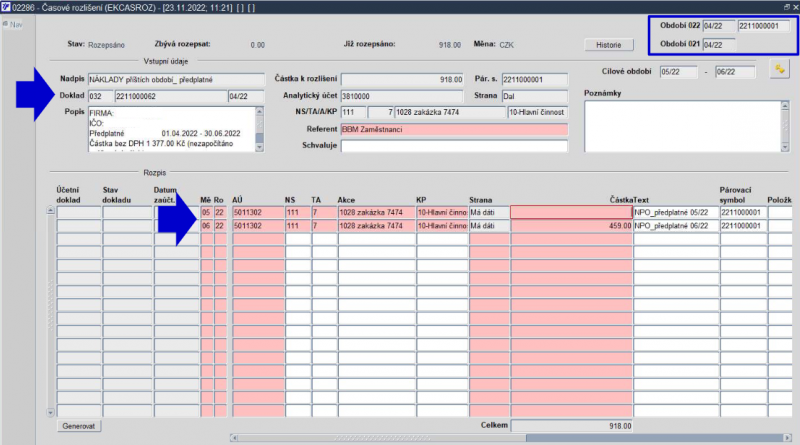Viewport: 800px width, 445px height.
Task: Click inside the Poznámky notes area
Action: 683,126
